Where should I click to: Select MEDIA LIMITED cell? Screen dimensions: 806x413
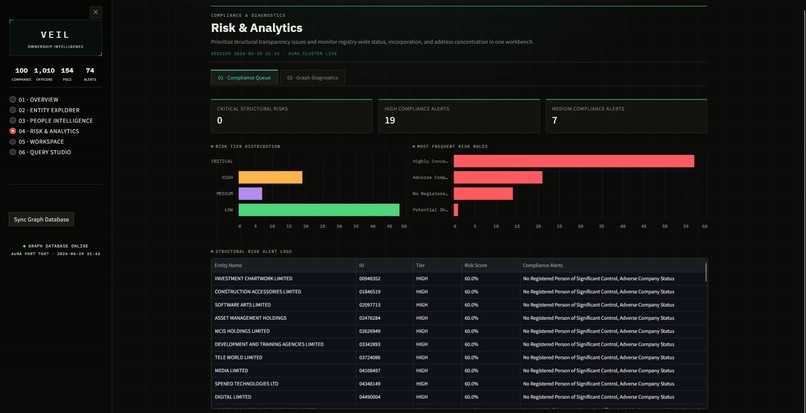(x=284, y=370)
